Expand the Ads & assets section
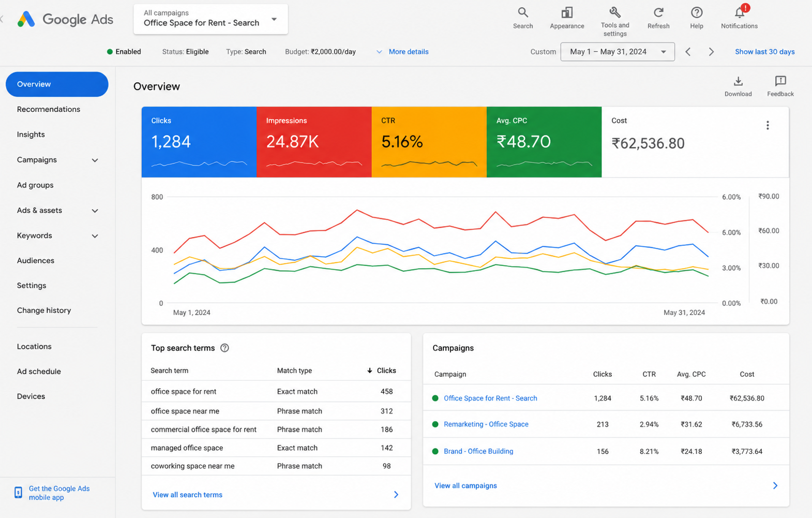 click(x=95, y=211)
